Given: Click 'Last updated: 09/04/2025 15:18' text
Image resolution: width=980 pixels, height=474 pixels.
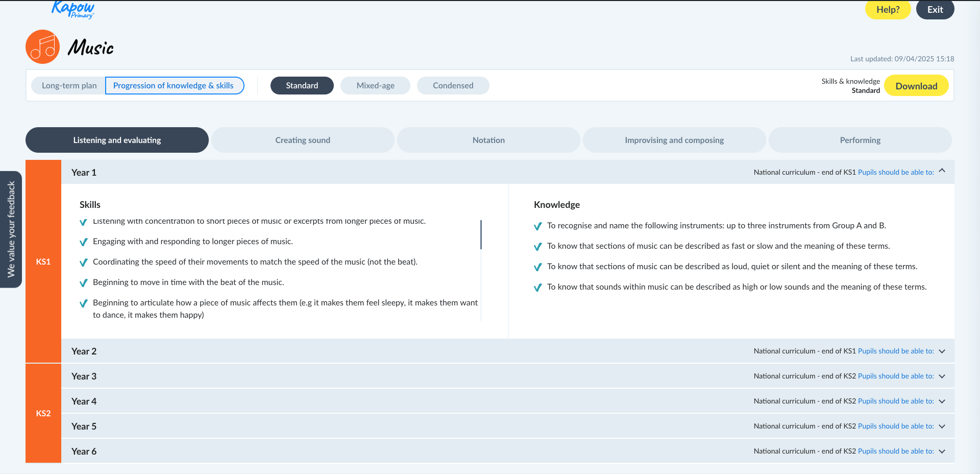Looking at the screenshot, I should coord(902,59).
